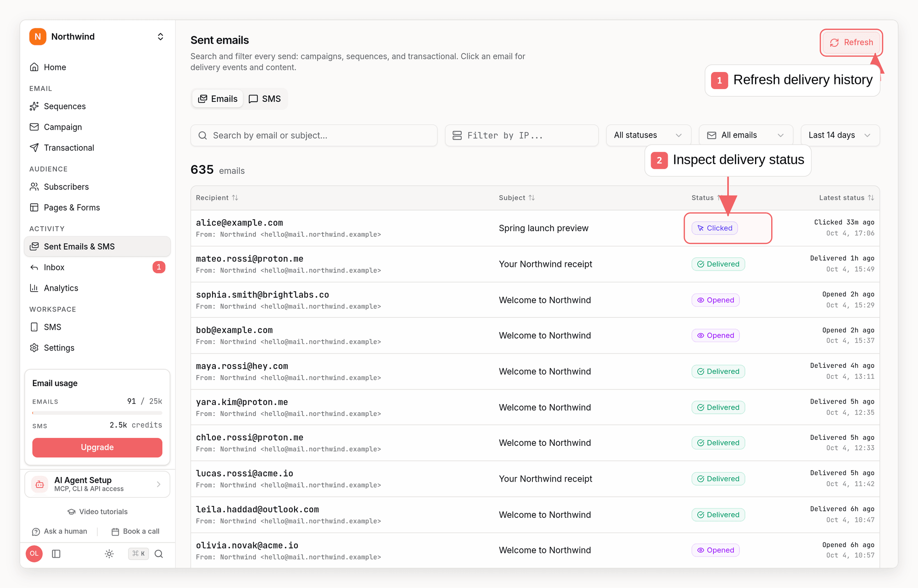Open Analytics in the sidebar
The width and height of the screenshot is (918, 588).
pyautogui.click(x=97, y=288)
